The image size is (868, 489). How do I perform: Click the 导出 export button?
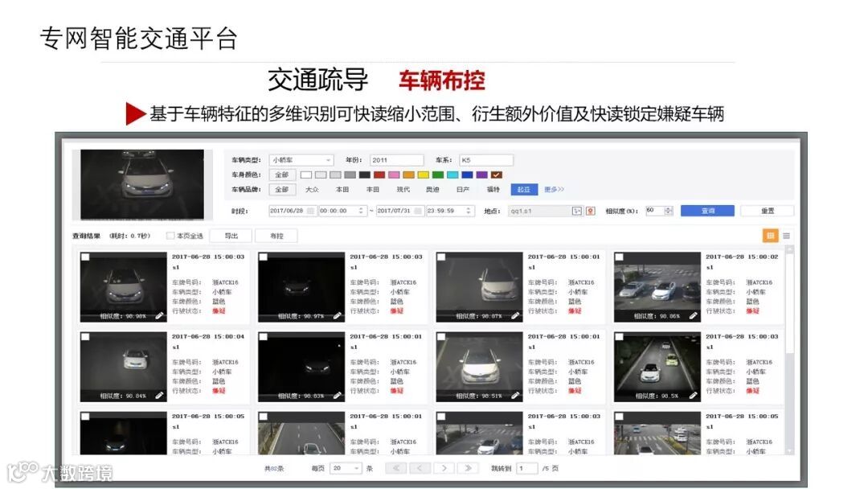point(231,236)
